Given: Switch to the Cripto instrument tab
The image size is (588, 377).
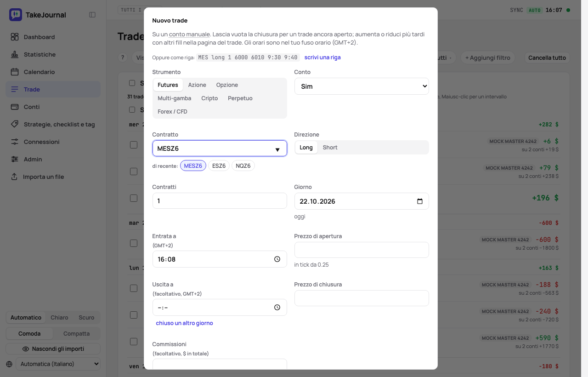Looking at the screenshot, I should click(x=209, y=98).
